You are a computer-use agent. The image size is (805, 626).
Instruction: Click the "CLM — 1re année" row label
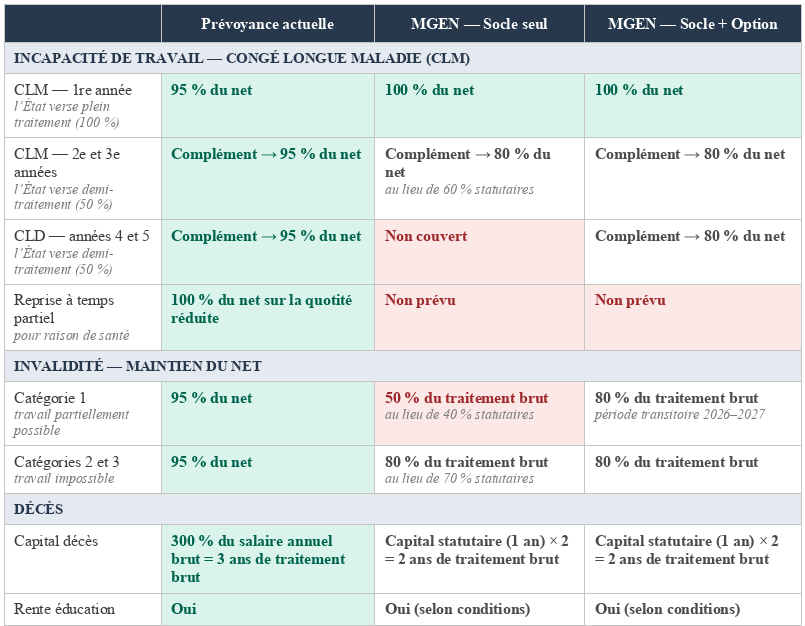[x=73, y=90]
